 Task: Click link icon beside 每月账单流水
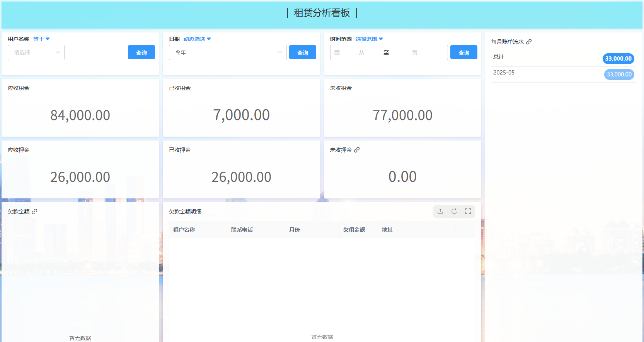(529, 42)
